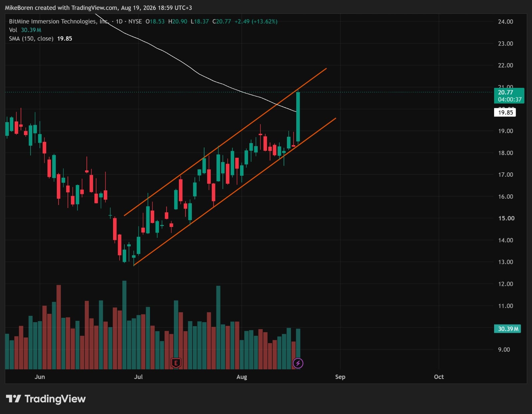Click the BitMine Immersion Technologies symbol title
Viewport: 532px width, 414px height.
click(x=59, y=21)
